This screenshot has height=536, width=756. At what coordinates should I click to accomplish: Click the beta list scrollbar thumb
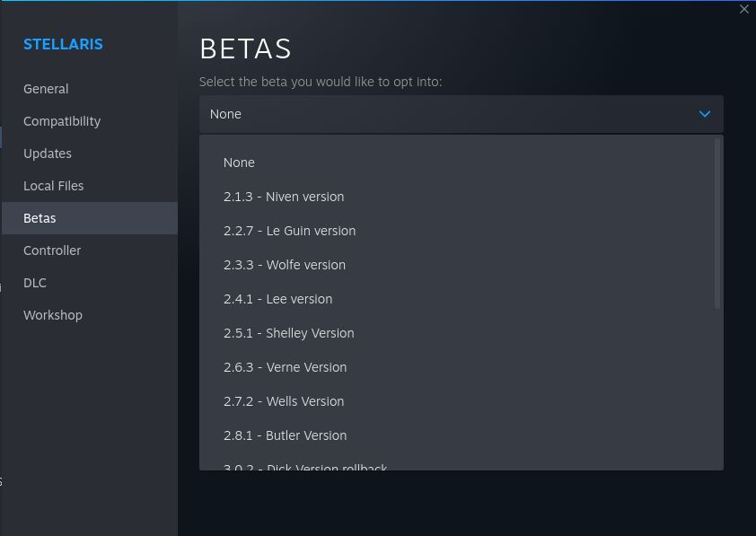(x=716, y=223)
